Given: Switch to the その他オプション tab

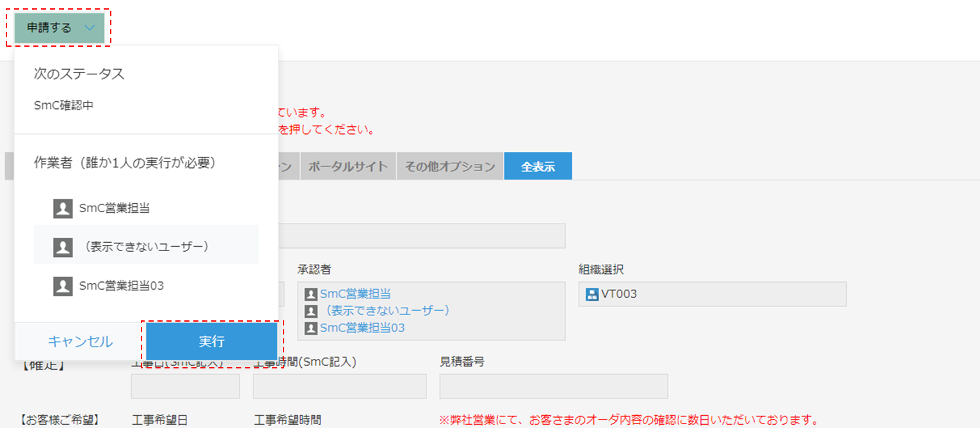Looking at the screenshot, I should point(450,167).
